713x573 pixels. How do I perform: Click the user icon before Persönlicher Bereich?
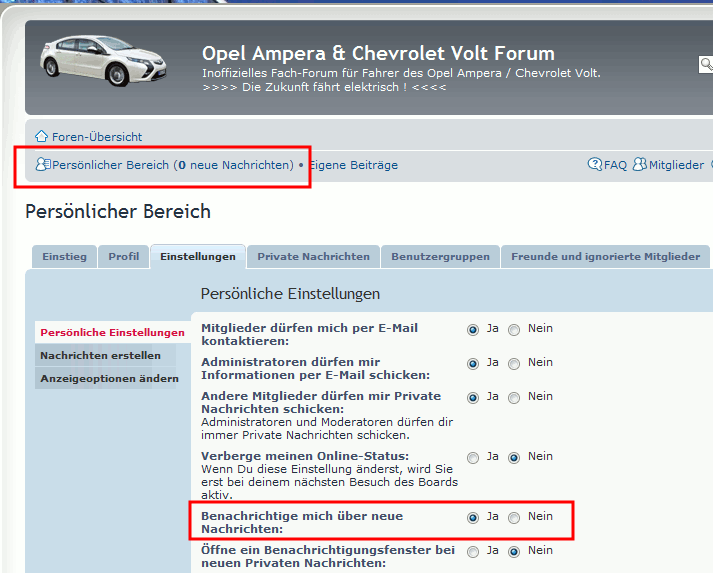pyautogui.click(x=43, y=164)
